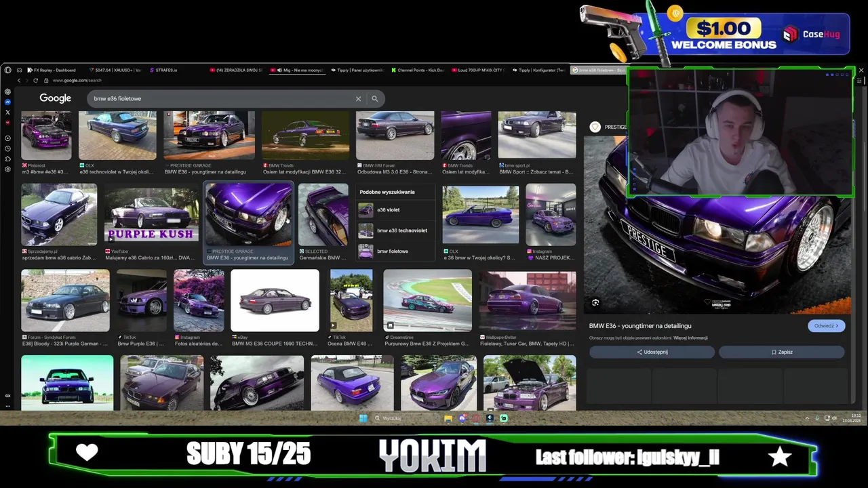Open the WallpaperBetter 'Fioletowy, Tuner Car' thumbnail

[528, 301]
